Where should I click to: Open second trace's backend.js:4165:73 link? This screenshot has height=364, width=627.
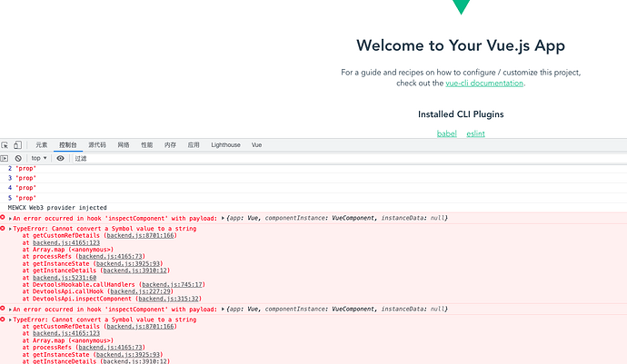tap(110, 348)
